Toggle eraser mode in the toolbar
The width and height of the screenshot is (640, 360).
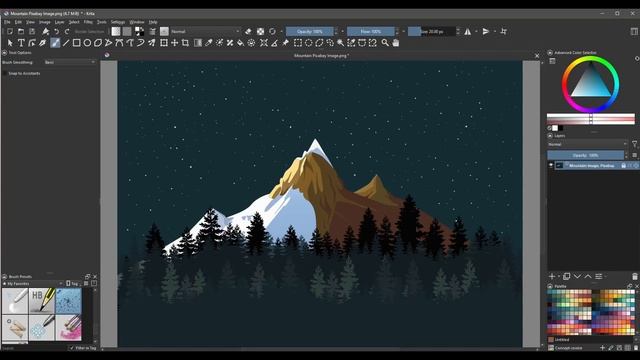click(248, 31)
